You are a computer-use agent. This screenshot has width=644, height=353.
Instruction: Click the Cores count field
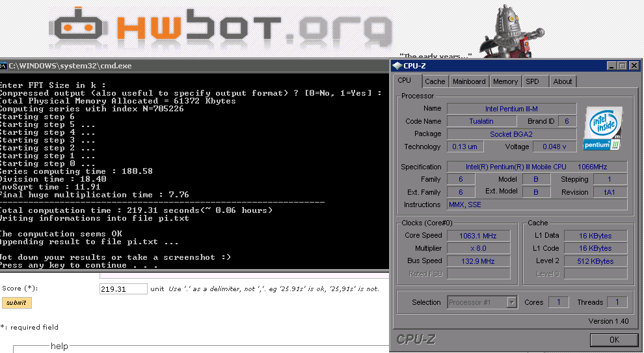pos(558,302)
